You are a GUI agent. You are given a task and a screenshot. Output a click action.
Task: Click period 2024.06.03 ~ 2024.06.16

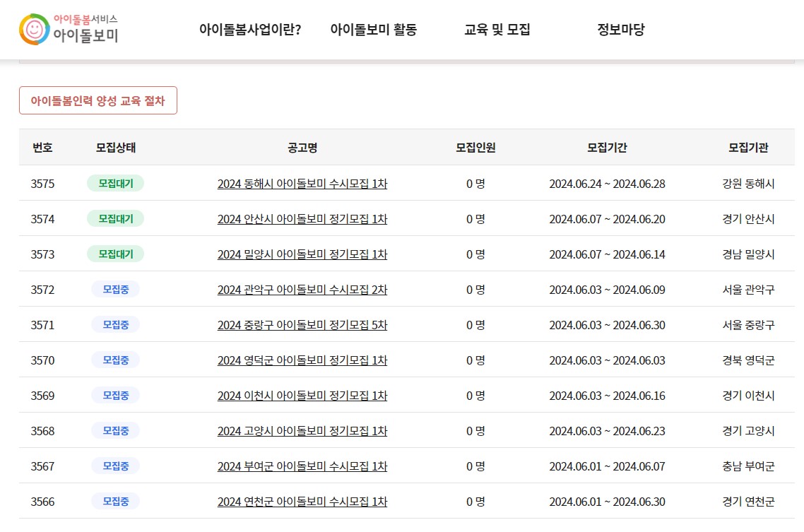coord(607,396)
